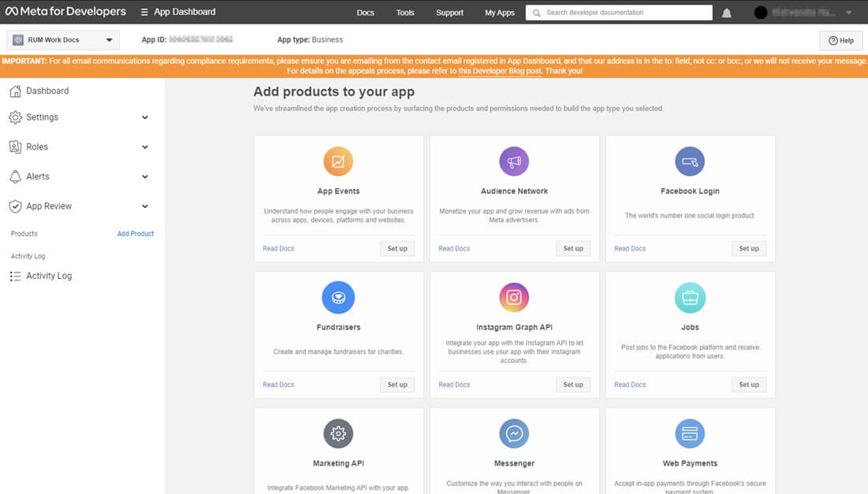Image resolution: width=868 pixels, height=494 pixels.
Task: Click the Search developer documentation field
Action: (x=619, y=13)
